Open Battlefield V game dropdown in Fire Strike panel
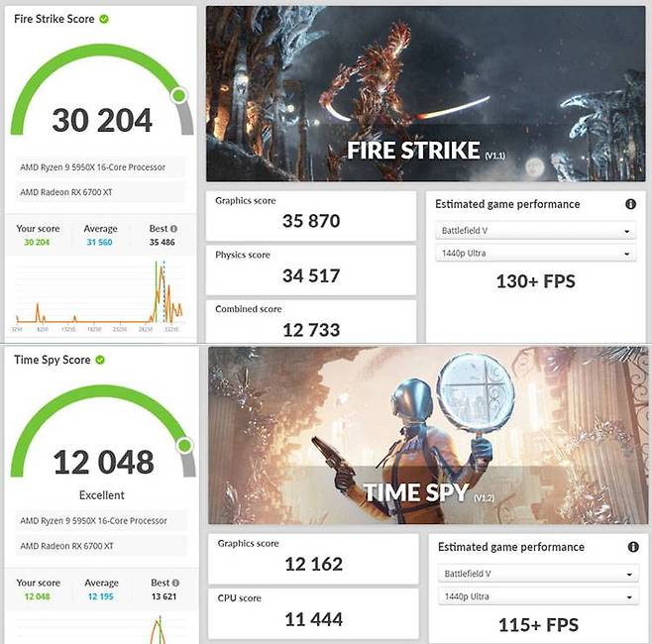The image size is (652, 644). coord(535,231)
